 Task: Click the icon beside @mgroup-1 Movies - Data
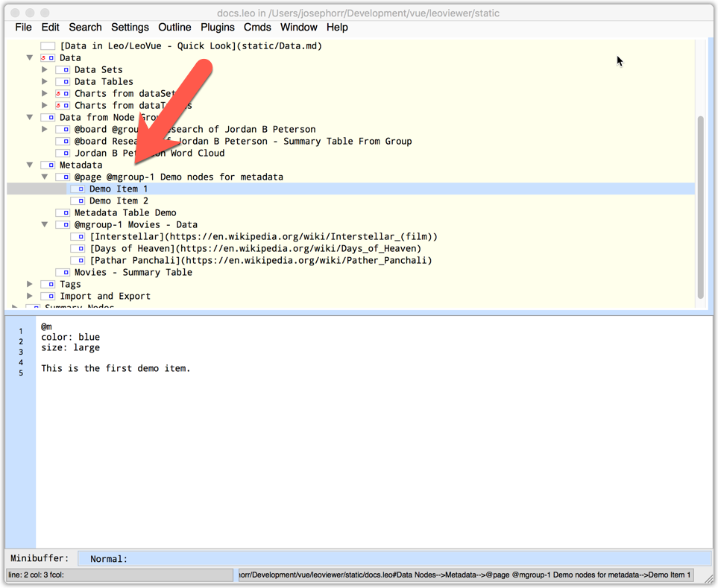coord(63,224)
